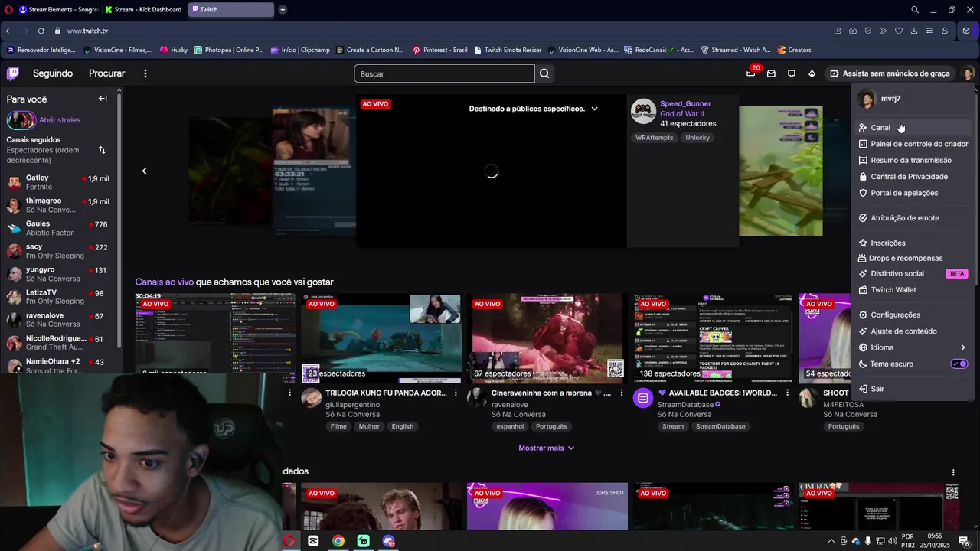Screen dimensions: 980x551
Task: Open whispers speech bubble icon
Action: [792, 73]
